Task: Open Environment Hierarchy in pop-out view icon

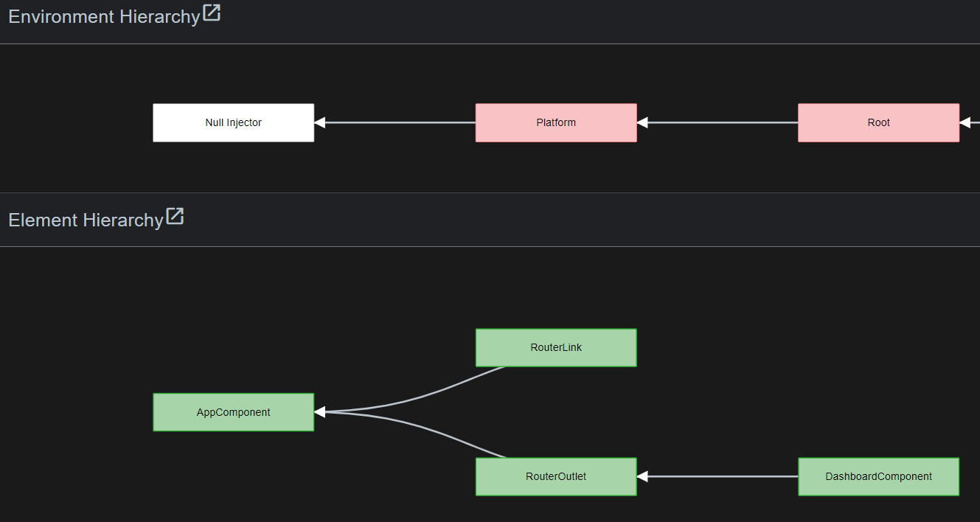Action: [212, 13]
